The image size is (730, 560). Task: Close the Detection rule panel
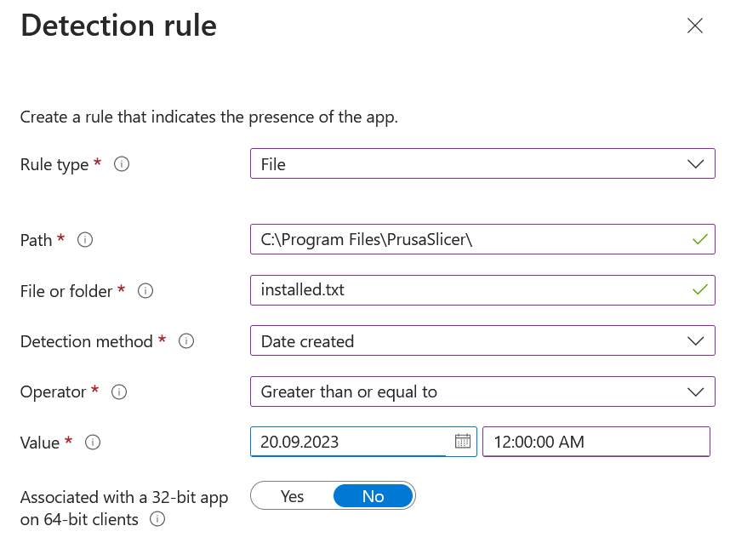click(695, 26)
